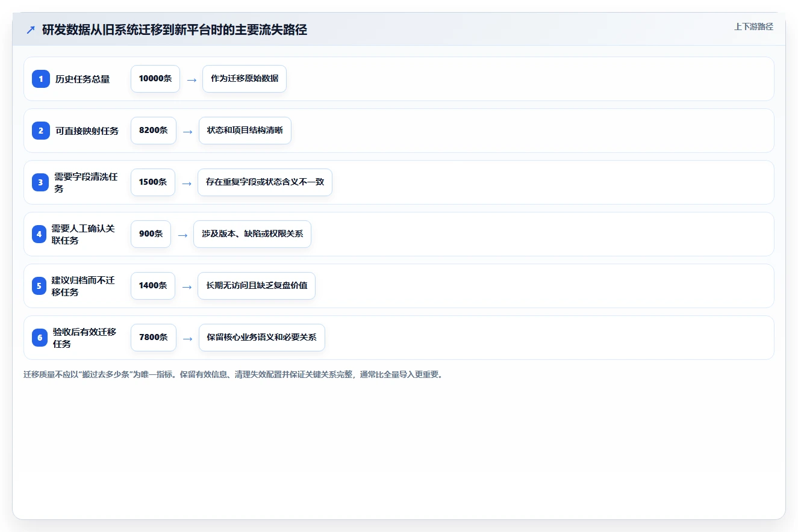The image size is (798, 532).
Task: Click the 作为迁移原始数据 description pill
Action: coord(245,79)
